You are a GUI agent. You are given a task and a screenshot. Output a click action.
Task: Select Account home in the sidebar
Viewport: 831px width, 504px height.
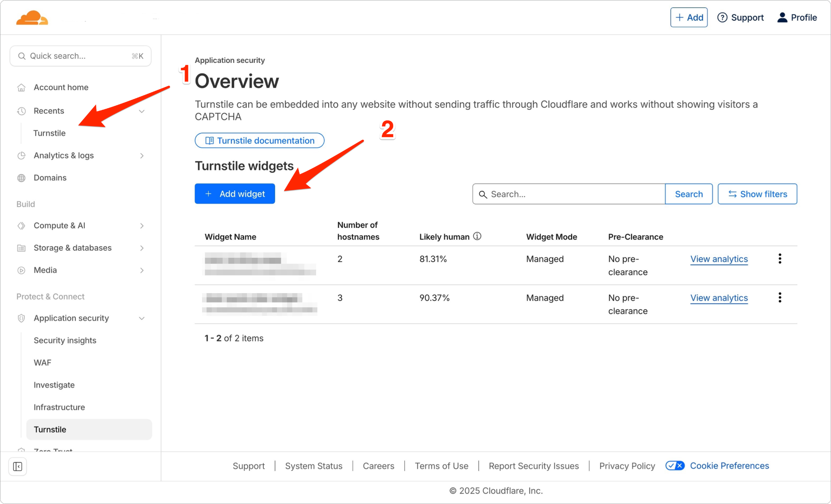point(61,87)
